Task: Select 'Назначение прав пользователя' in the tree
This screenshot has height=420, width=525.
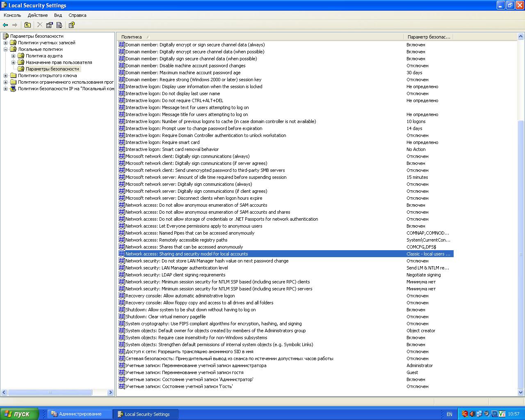Action: click(59, 62)
